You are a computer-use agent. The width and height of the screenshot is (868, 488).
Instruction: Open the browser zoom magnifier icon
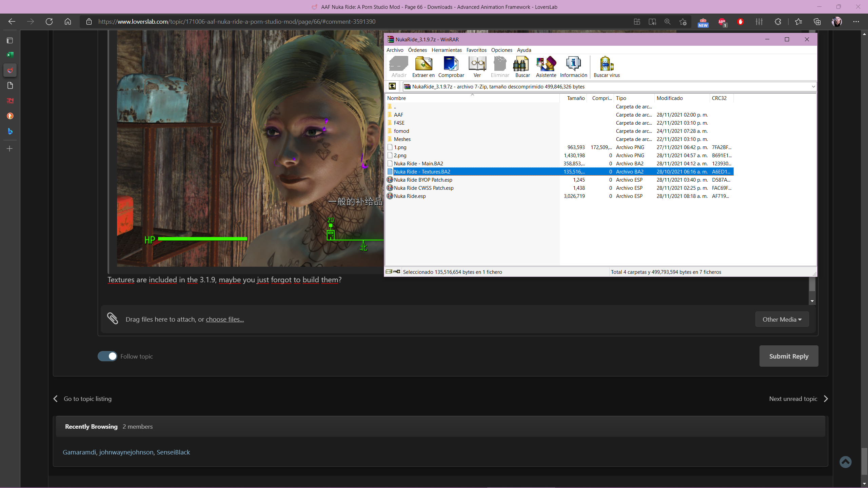667,22
